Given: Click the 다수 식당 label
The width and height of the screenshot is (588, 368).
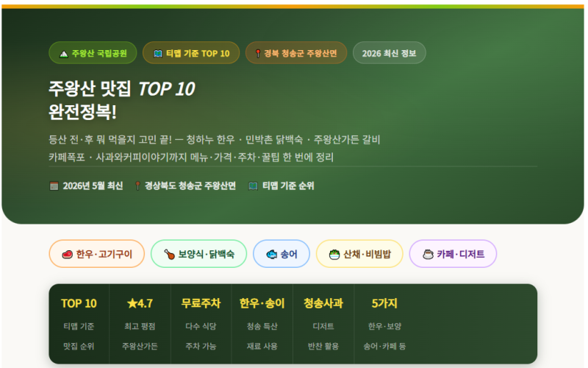Looking at the screenshot, I should (201, 326).
